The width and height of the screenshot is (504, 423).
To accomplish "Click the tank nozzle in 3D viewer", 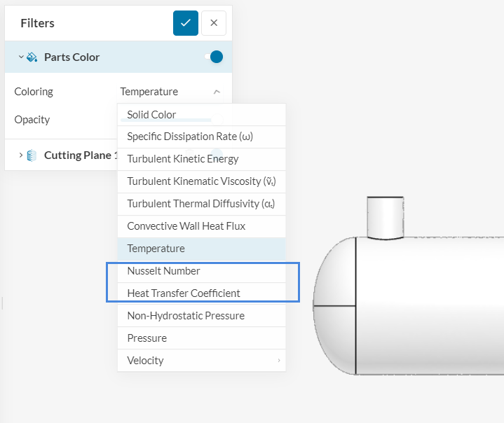I will click(x=386, y=217).
